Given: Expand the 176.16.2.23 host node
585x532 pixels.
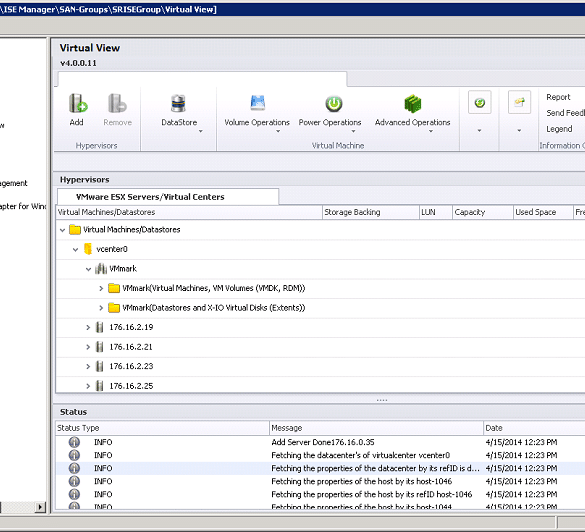Looking at the screenshot, I should tap(88, 366).
